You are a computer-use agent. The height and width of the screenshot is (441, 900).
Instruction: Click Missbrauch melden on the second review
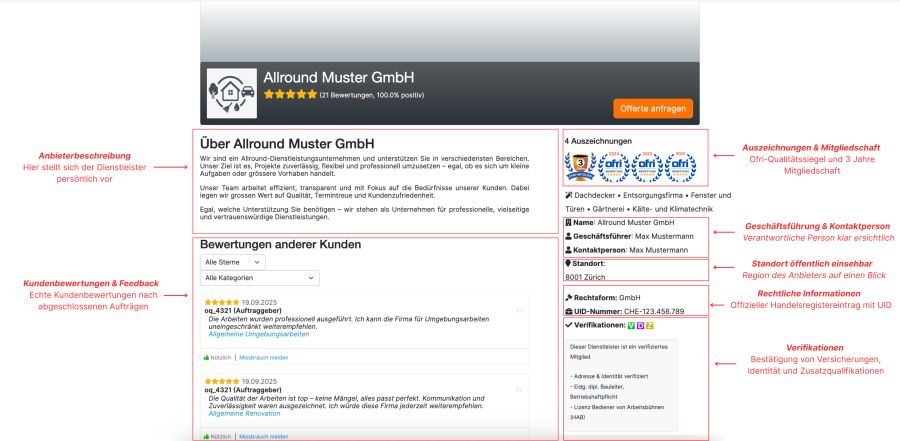pos(264,436)
